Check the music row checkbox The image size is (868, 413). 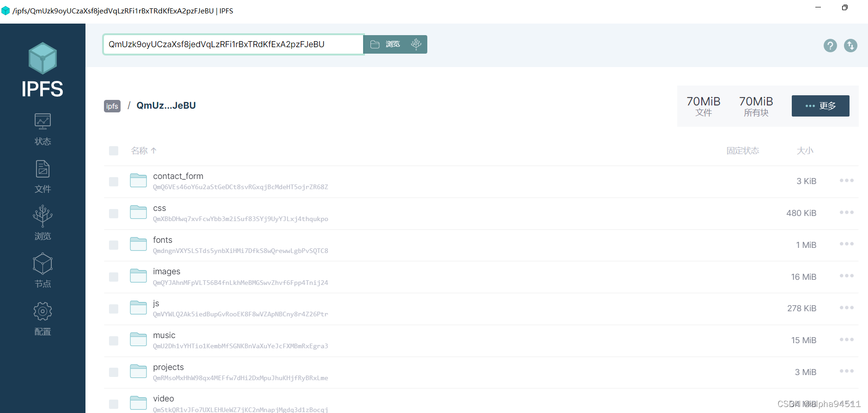pyautogui.click(x=114, y=341)
